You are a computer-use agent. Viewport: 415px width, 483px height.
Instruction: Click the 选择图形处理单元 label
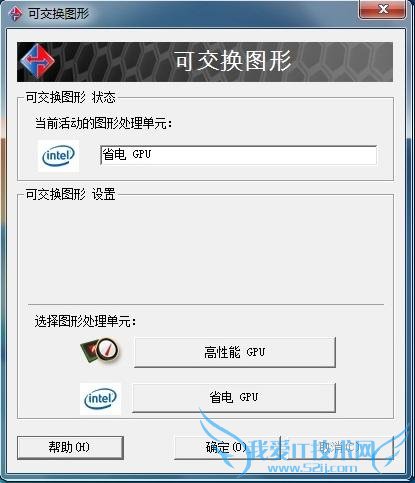click(86, 321)
